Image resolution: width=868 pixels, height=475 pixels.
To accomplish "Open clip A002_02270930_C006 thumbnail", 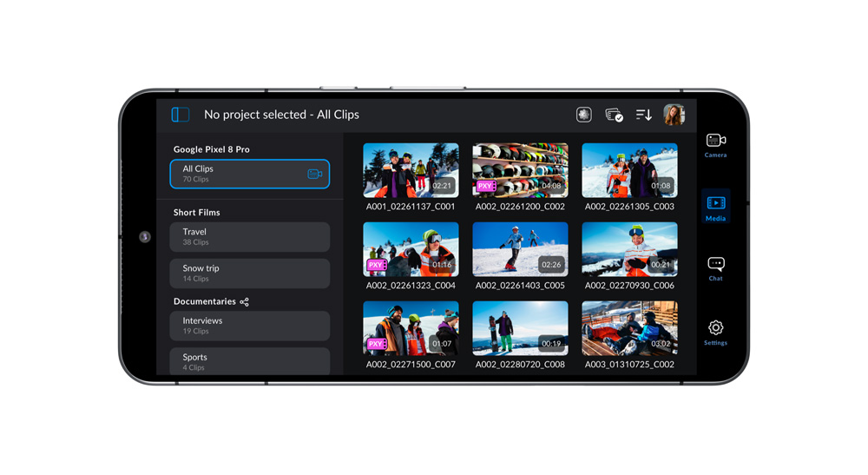I will [629, 250].
